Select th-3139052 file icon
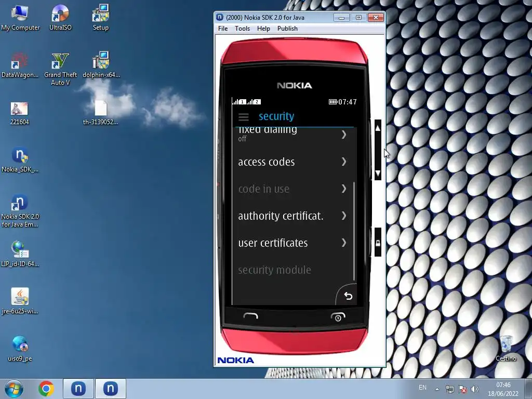Screen dimensions: 532x399 [x=100, y=113]
